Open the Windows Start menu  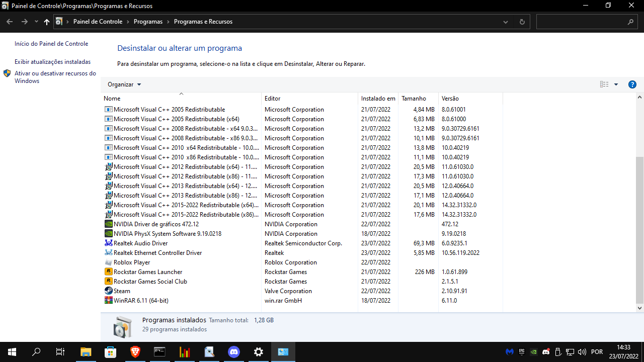12,352
